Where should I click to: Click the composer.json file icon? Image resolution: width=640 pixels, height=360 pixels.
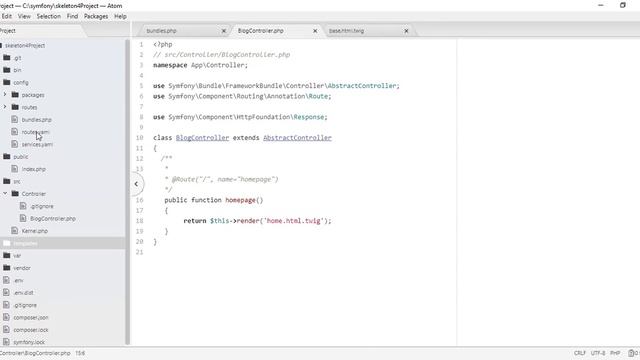pyautogui.click(x=6, y=317)
